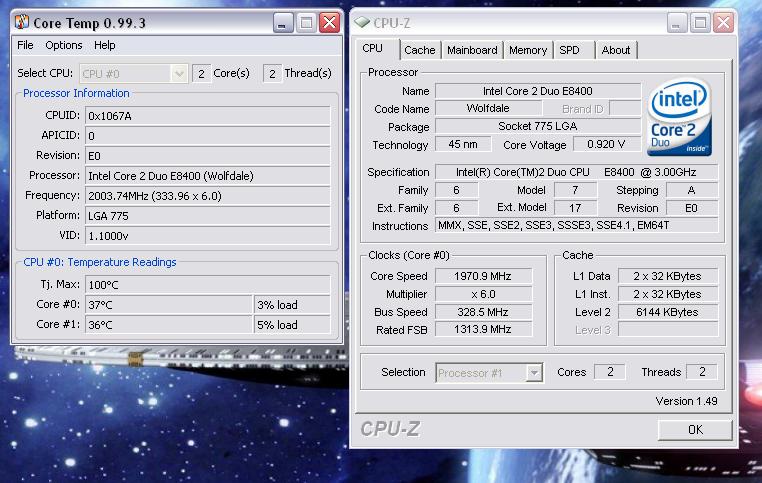Click the Version 1.49 text
This screenshot has width=762, height=483.
[x=686, y=401]
